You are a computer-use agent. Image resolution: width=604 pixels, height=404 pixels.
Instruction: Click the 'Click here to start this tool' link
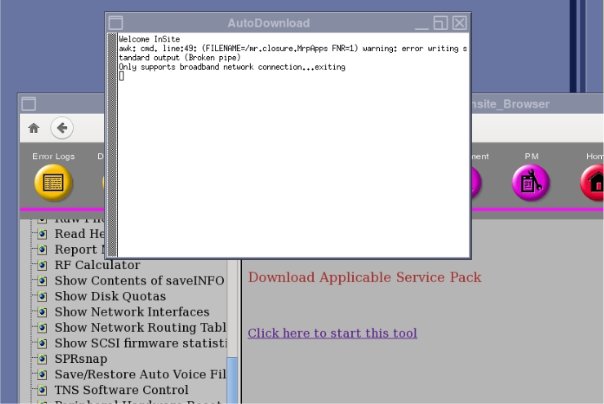(332, 333)
